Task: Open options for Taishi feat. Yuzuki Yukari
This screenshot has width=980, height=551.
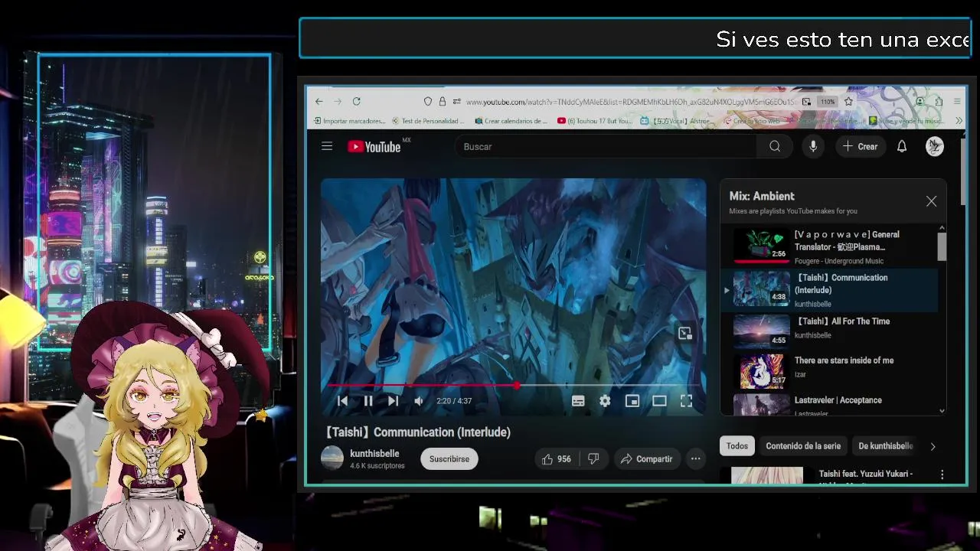Action: pos(942,475)
